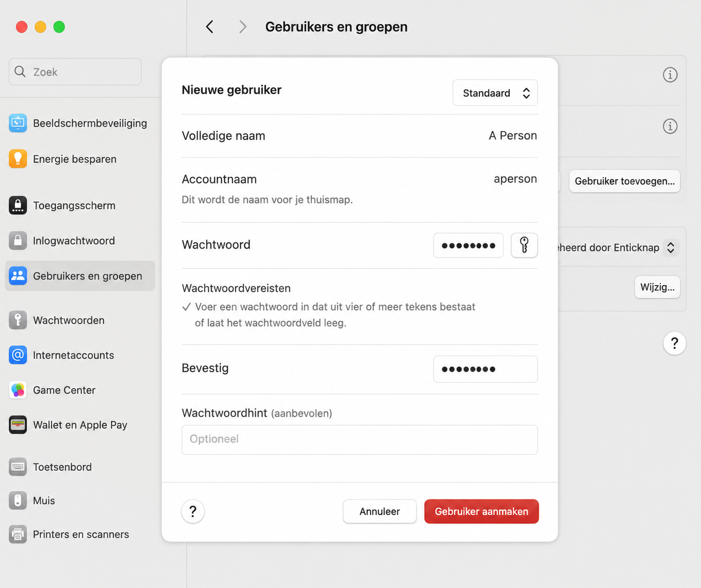The height and width of the screenshot is (588, 701).
Task: Select Wachtwoorden in the sidebar
Action: (x=80, y=320)
